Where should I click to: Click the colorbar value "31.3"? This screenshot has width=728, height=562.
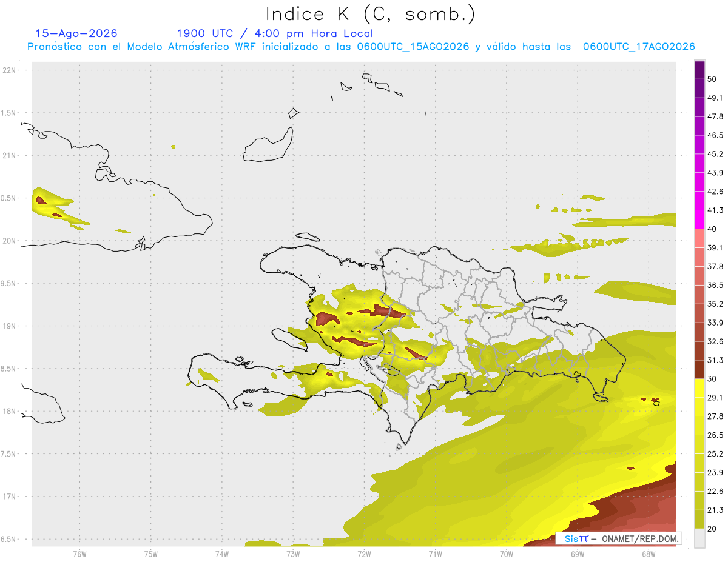tap(715, 360)
